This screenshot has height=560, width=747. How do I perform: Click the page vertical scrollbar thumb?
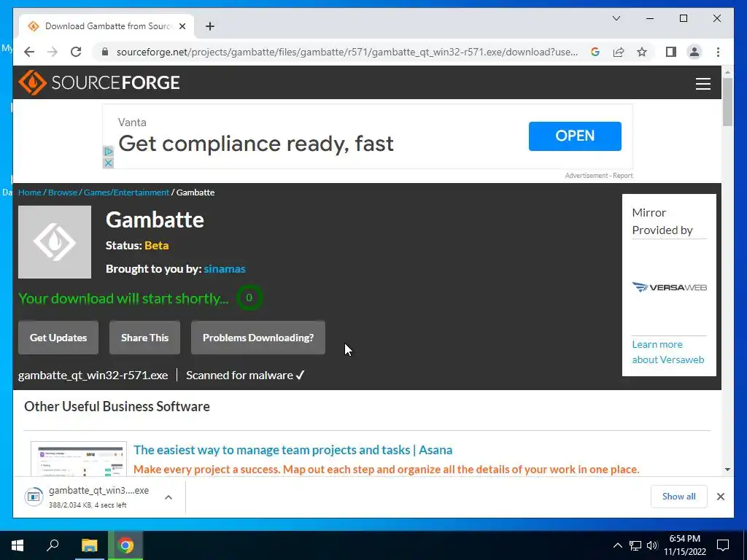727,101
